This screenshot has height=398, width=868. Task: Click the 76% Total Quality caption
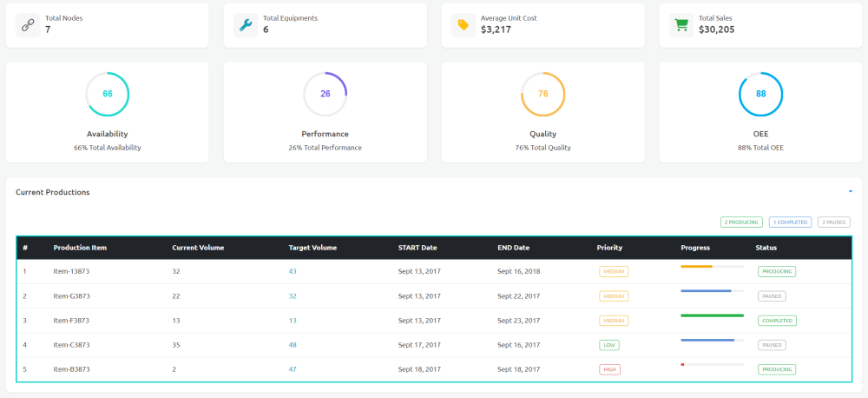[x=543, y=148]
